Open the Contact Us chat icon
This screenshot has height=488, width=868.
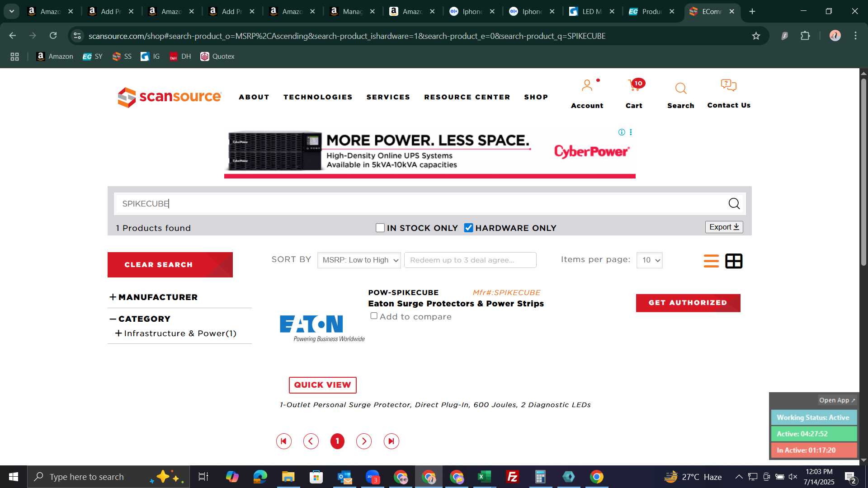tap(728, 85)
